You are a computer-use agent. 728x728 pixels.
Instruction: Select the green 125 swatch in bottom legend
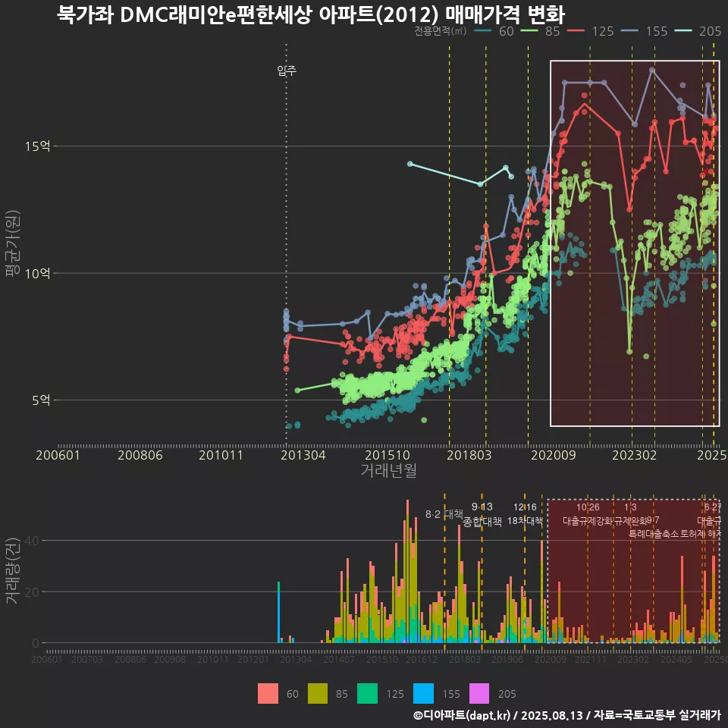click(x=367, y=694)
